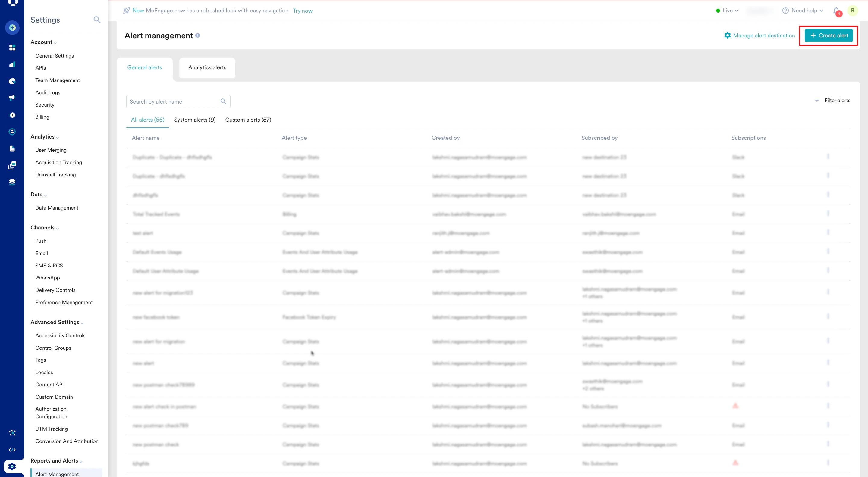
Task: Click the pie chart segments icon
Action: point(12,81)
